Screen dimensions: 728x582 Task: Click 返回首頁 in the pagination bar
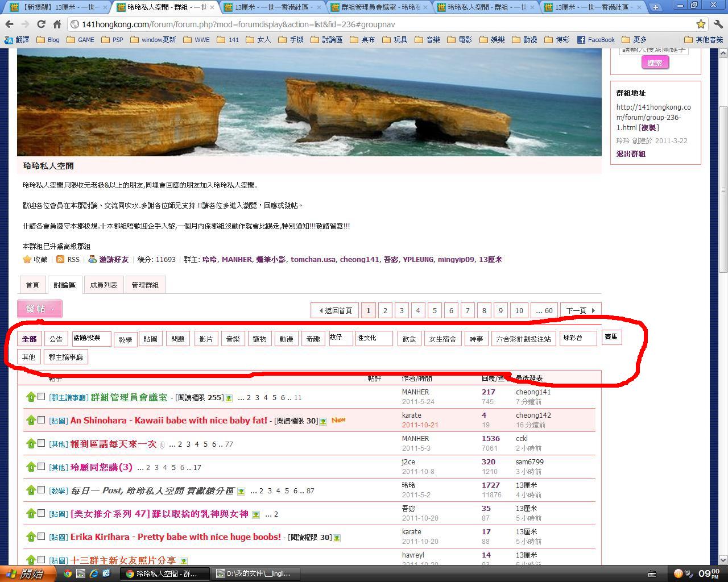click(334, 310)
